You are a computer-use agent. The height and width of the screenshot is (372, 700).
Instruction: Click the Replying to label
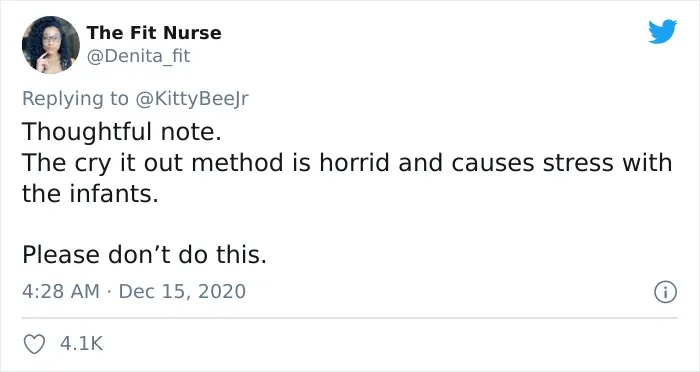tap(75, 99)
